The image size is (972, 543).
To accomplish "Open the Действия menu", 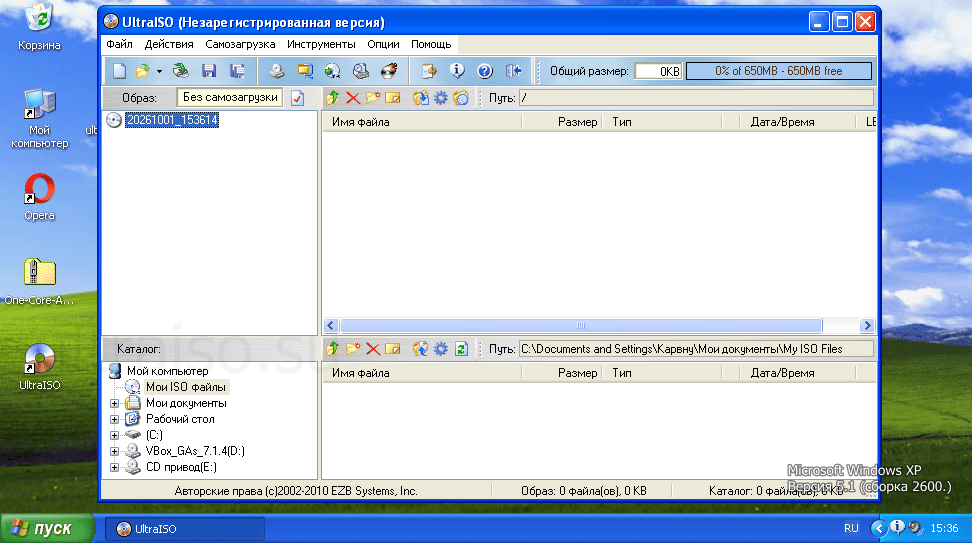I will [x=169, y=44].
